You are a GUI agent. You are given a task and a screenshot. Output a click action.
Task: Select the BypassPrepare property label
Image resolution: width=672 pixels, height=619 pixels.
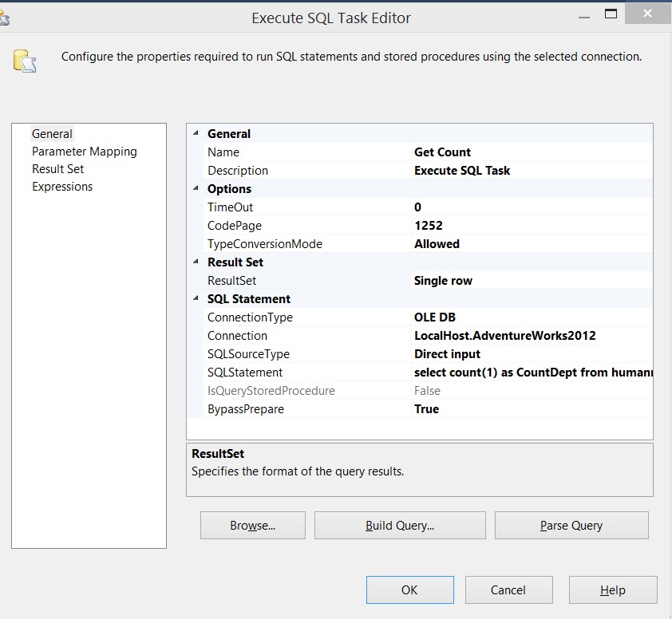pos(246,409)
